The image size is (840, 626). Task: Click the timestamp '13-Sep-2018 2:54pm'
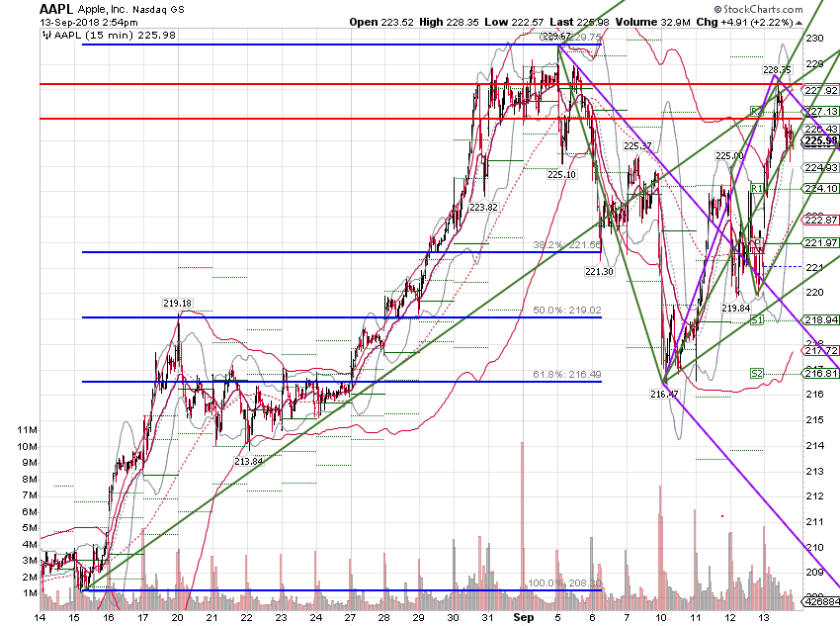pos(88,23)
